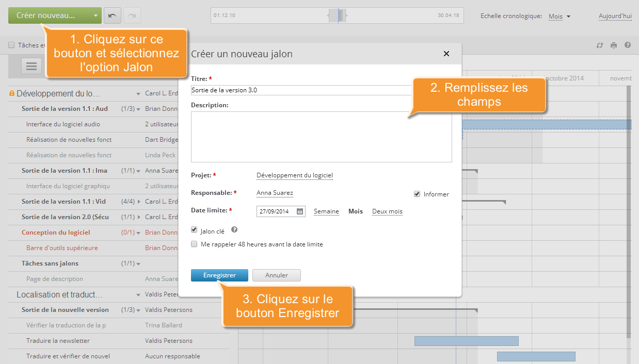This screenshot has height=364, width=639.
Task: Expand Sortie de la version 1.1 : Vid arrow
Action: point(138,202)
